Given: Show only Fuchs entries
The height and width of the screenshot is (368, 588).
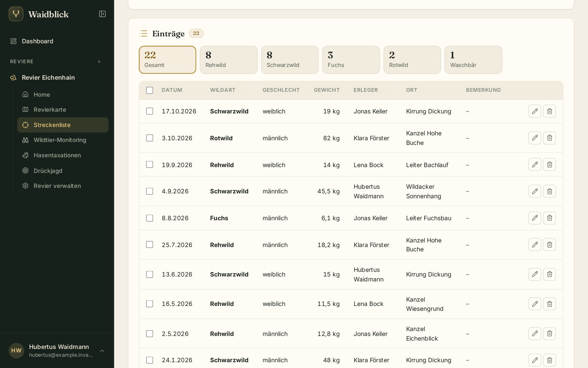Looking at the screenshot, I should click(x=351, y=60).
